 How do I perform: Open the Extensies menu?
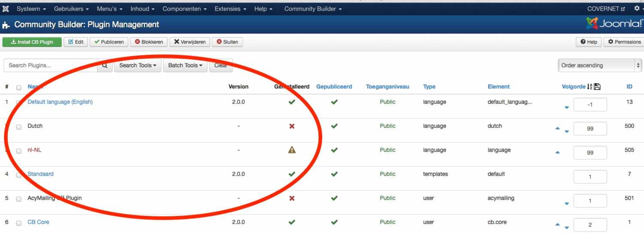[x=231, y=9]
